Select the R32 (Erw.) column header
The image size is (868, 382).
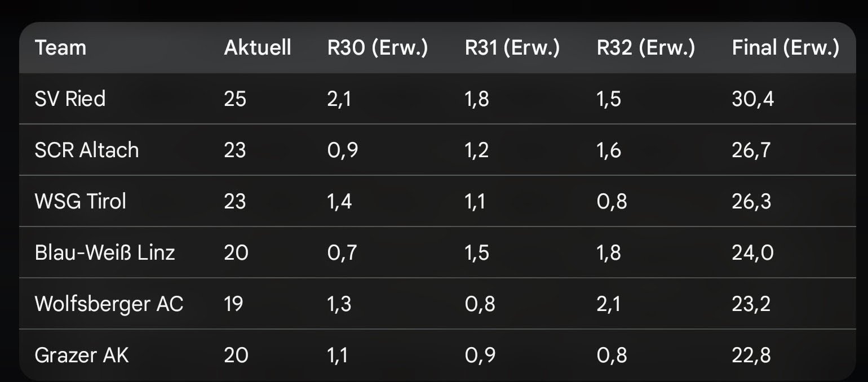coord(645,48)
